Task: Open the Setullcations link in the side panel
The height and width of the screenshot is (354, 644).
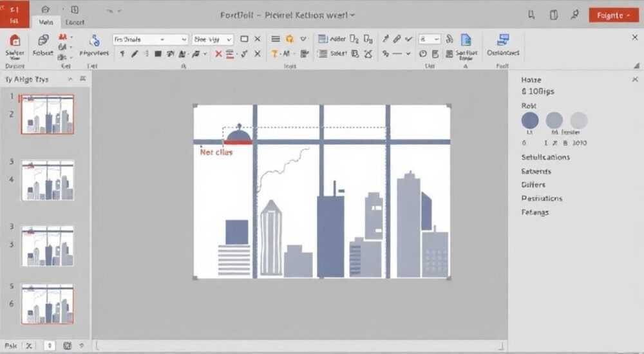Action: pos(545,157)
